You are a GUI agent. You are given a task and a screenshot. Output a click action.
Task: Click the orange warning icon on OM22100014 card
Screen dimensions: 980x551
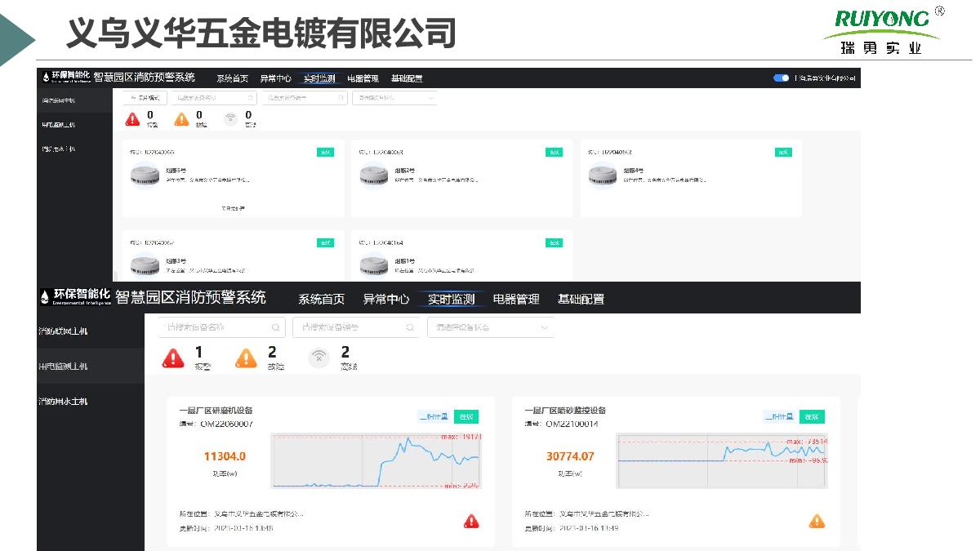[x=817, y=521]
